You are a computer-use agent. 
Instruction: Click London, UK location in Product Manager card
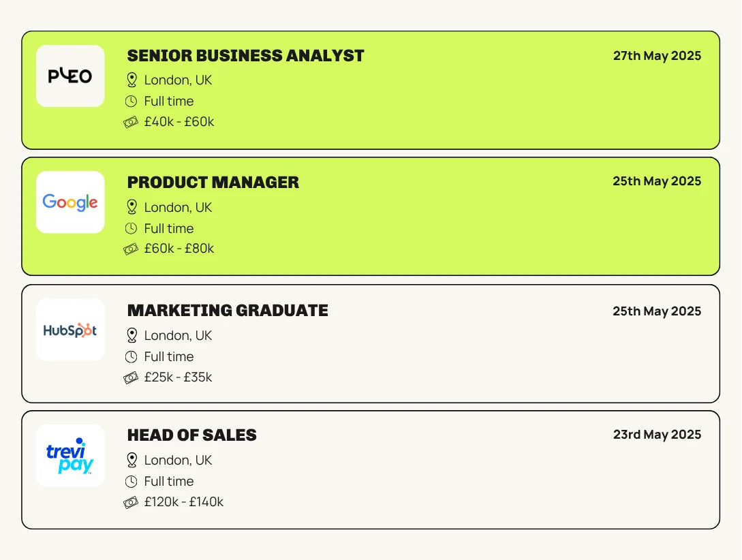pos(179,208)
